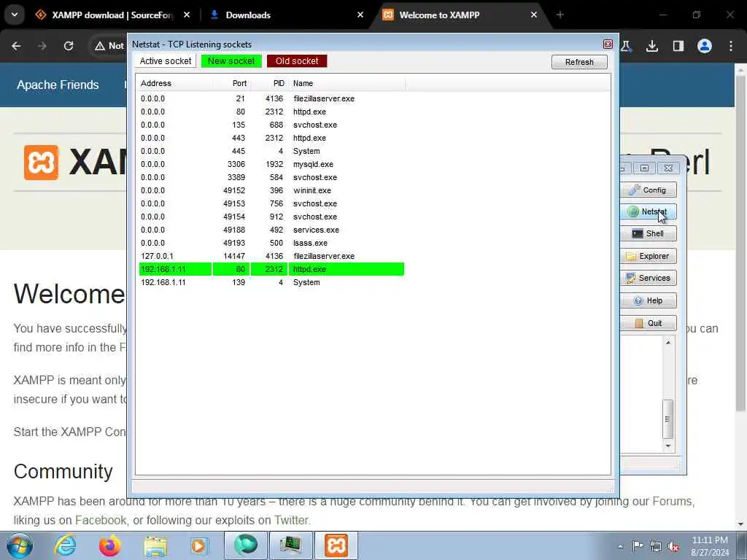The width and height of the screenshot is (747, 560).
Task: Open a new browser tab
Action: click(x=560, y=15)
